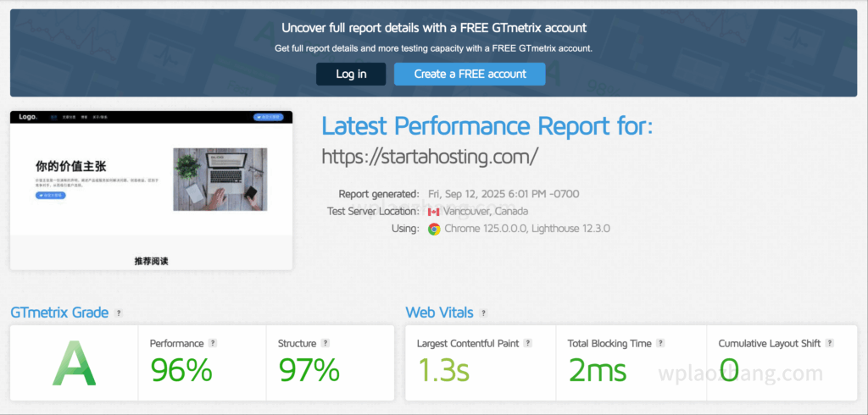Click the Canada flag icon

pyautogui.click(x=434, y=211)
